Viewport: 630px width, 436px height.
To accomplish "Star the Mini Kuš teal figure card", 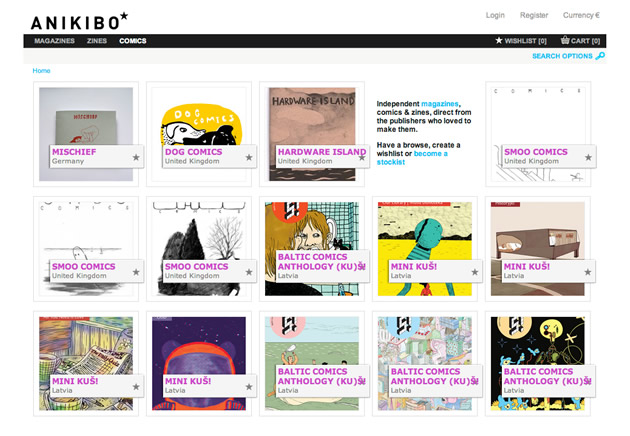I will pyautogui.click(x=475, y=272).
